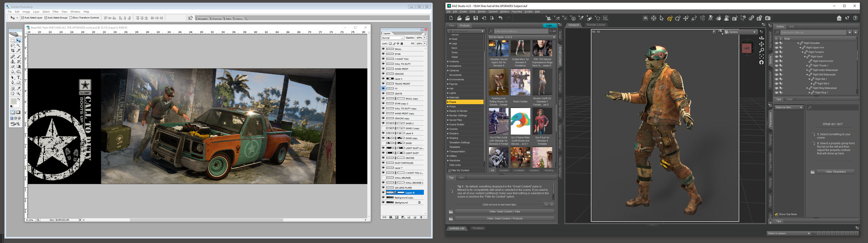
Task: Click the Video: Parameters button
Action: (835, 172)
